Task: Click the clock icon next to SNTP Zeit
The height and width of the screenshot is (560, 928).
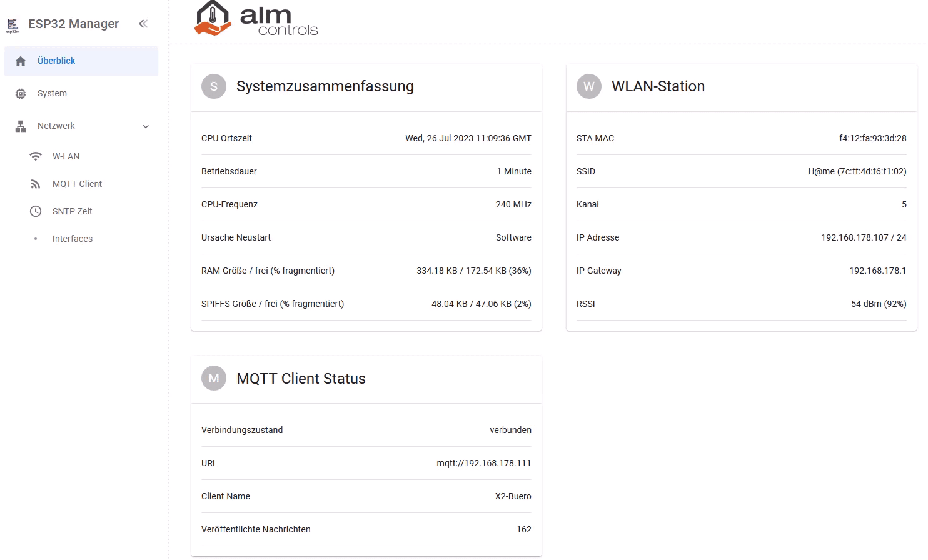Action: (36, 211)
